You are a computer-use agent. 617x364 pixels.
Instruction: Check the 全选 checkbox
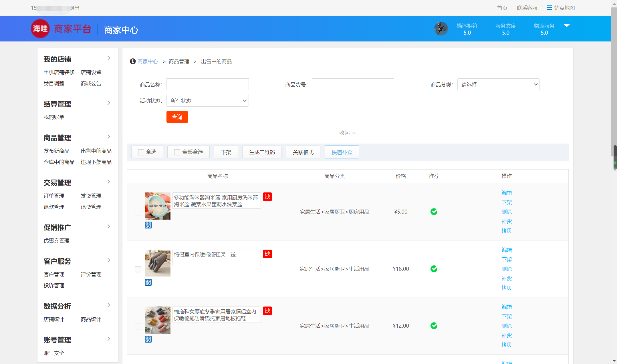pos(141,152)
